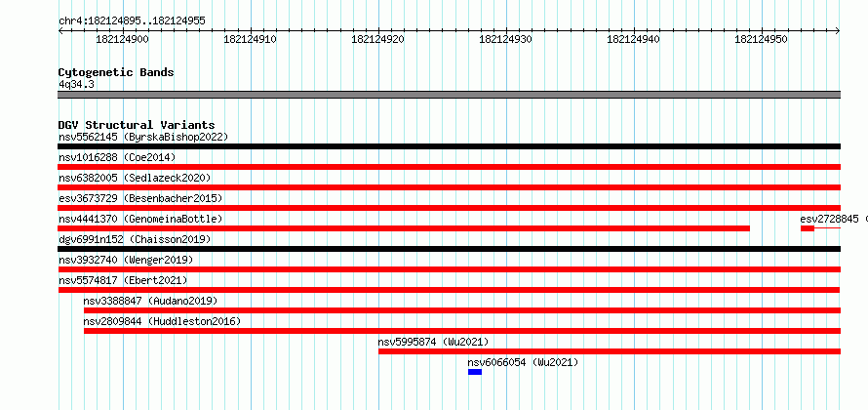The image size is (868, 410).
Task: Click the black bar under nsv5562145
Action: (449, 146)
